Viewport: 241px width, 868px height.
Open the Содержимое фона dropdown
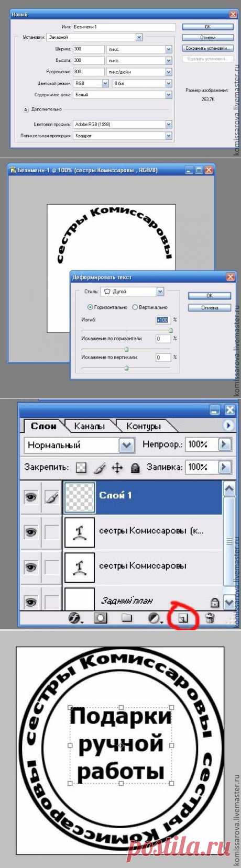point(169,95)
